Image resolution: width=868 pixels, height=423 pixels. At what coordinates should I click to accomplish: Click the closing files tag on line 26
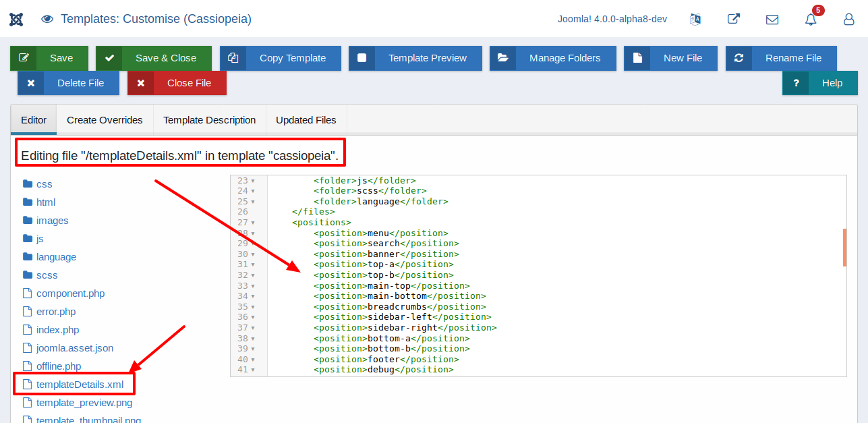(314, 212)
